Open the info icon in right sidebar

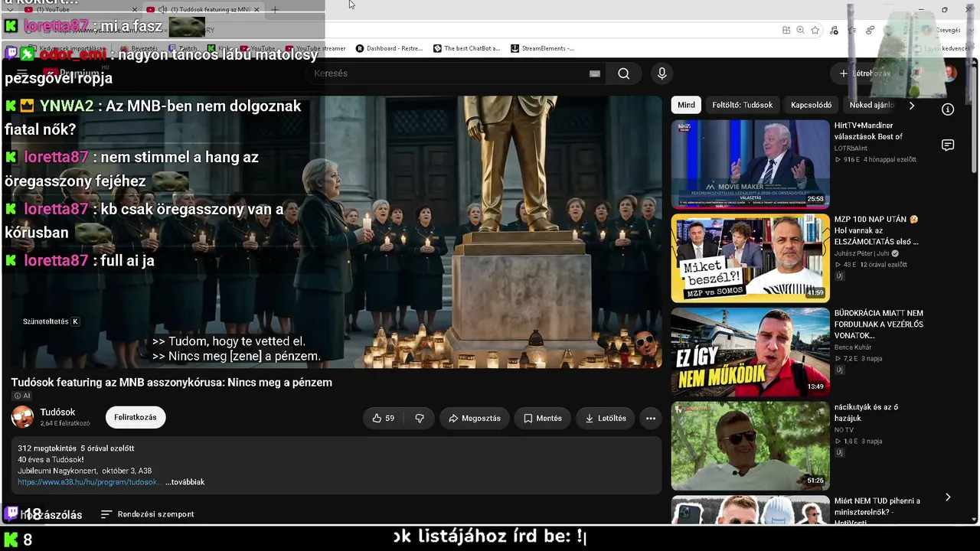(948, 109)
